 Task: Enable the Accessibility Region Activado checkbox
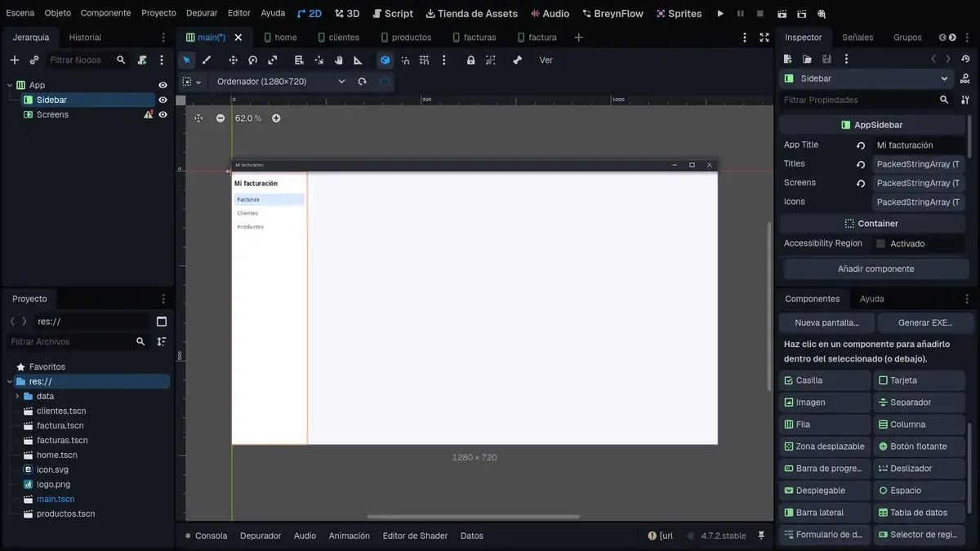coord(880,243)
